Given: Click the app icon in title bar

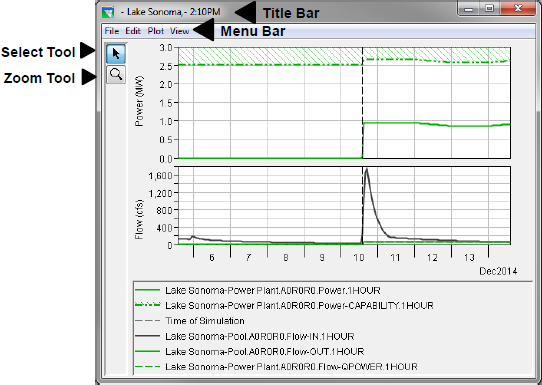Looking at the screenshot, I should [108, 12].
